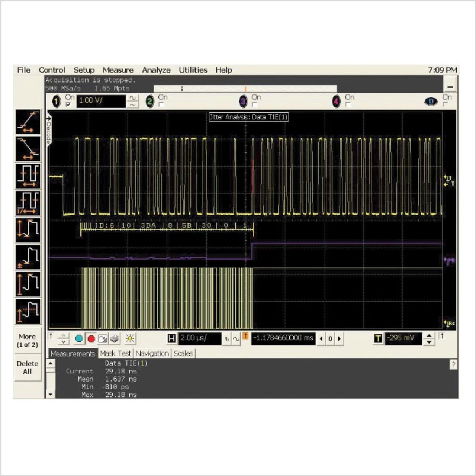
Task: Click the right arrow next to horizontal position
Action: pyautogui.click(x=339, y=338)
